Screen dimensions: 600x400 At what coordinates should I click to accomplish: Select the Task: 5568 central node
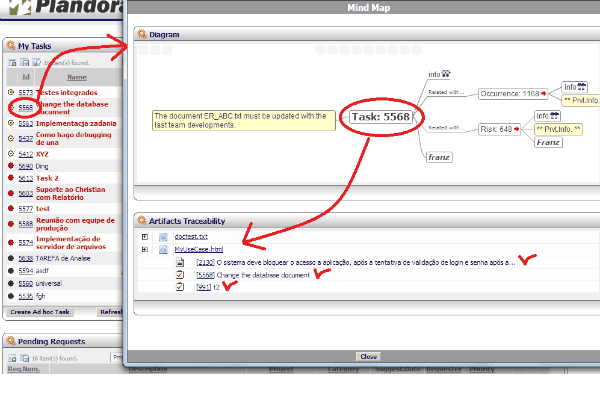coord(381,117)
